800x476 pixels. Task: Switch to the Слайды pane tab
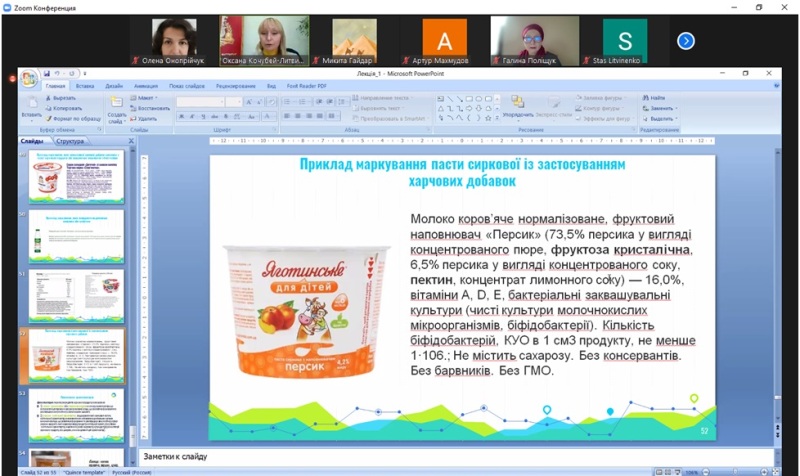click(32, 141)
